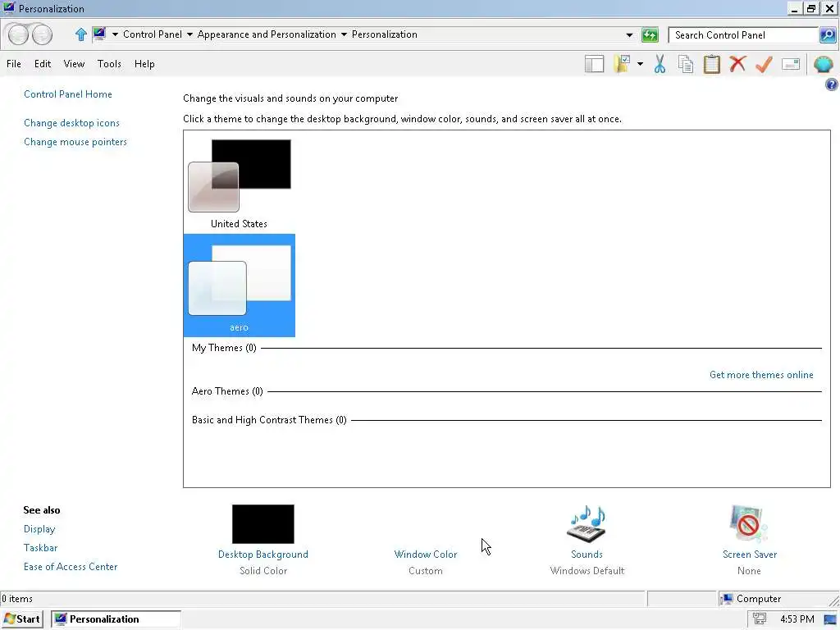Open the folder options dropdown arrow

[x=640, y=64]
